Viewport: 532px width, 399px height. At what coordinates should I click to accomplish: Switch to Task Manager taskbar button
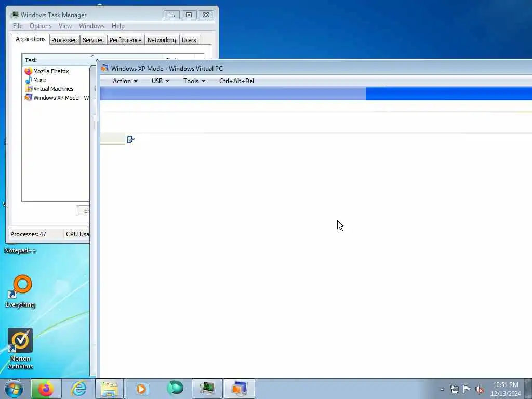pyautogui.click(x=207, y=389)
